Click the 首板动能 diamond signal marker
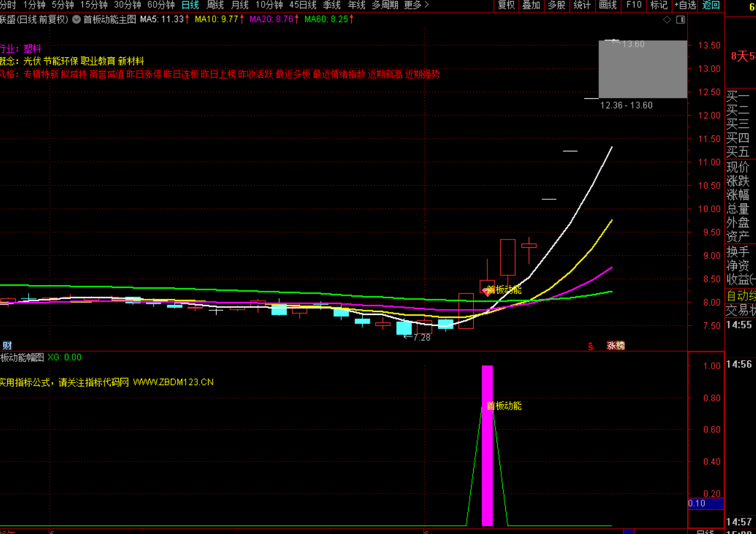This screenshot has width=756, height=534. tap(486, 291)
